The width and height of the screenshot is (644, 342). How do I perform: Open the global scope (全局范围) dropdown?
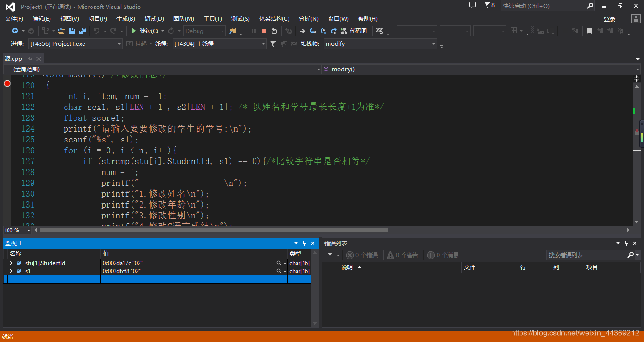[162, 69]
